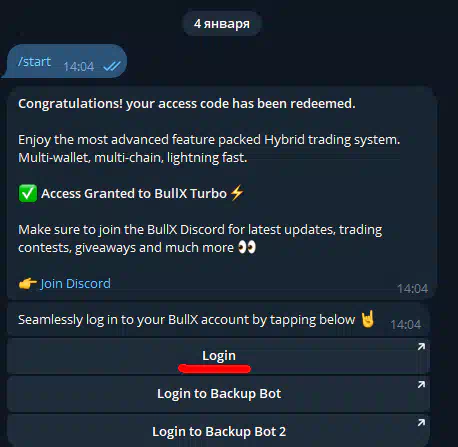Select the Login to Backup Bot 2 button
The height and width of the screenshot is (447, 458).
[218, 431]
